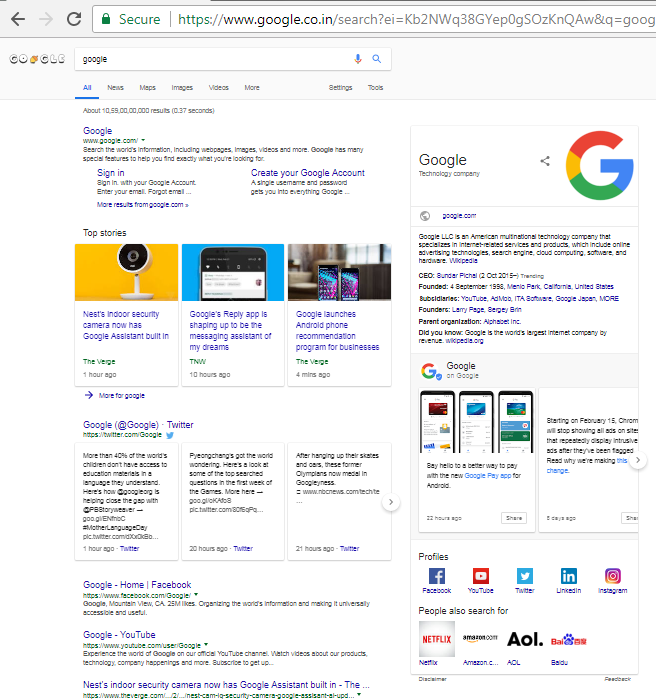
Task: Open Google - Home | Facebook result
Action: [x=137, y=584]
